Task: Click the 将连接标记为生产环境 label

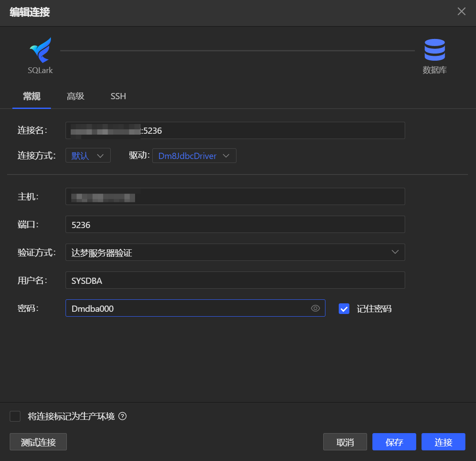Action: pos(71,416)
